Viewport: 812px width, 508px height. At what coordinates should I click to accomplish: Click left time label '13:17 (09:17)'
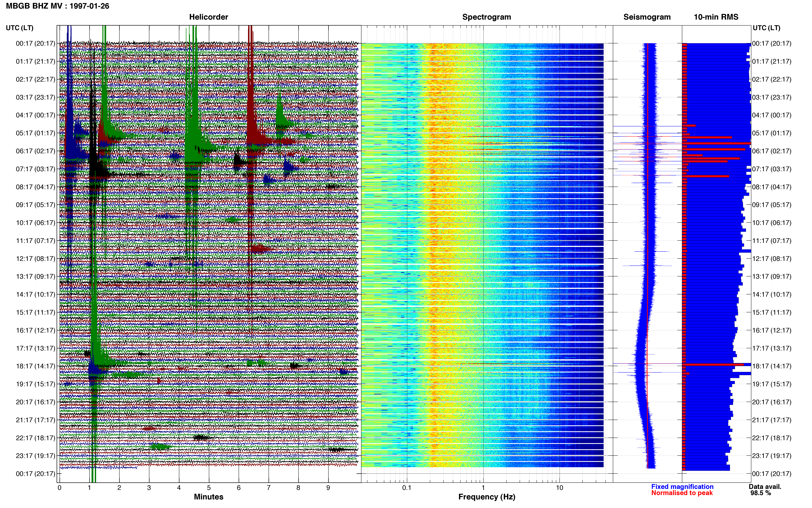[36, 277]
